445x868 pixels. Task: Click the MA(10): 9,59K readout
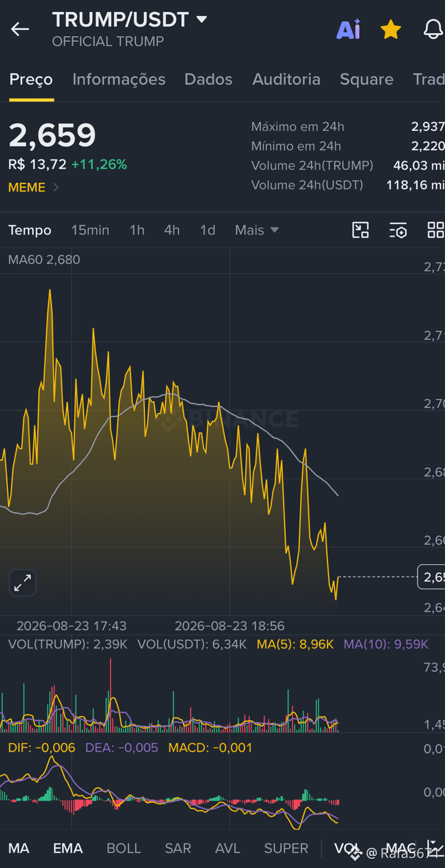click(386, 644)
